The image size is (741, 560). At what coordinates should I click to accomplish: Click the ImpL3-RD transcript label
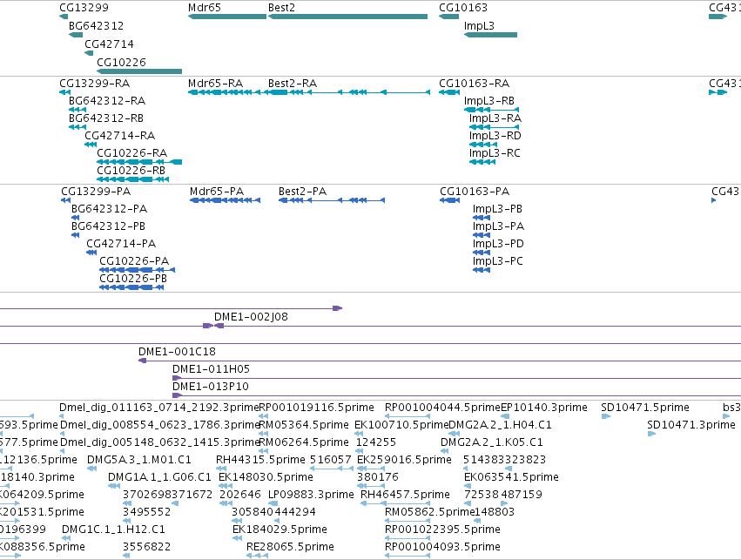[x=495, y=136]
